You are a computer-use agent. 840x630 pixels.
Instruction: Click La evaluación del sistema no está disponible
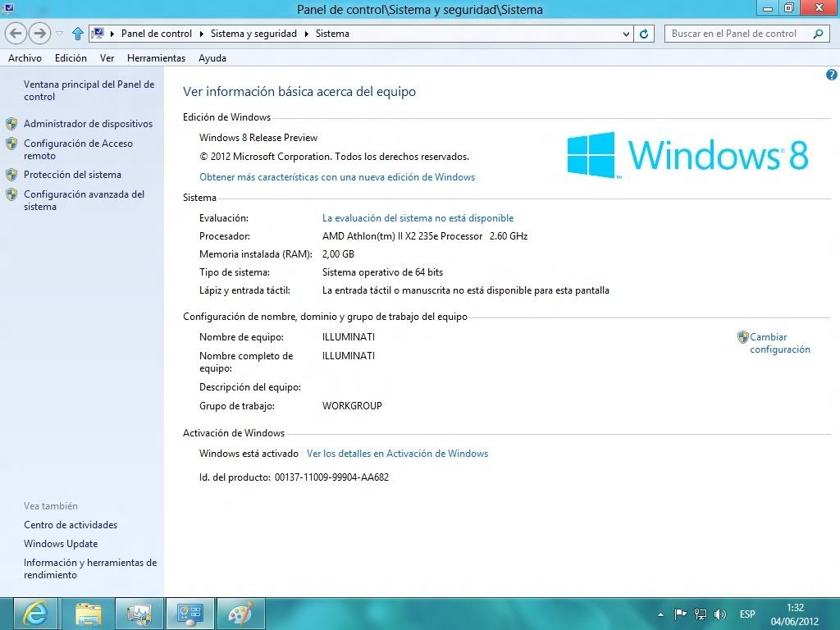418,218
